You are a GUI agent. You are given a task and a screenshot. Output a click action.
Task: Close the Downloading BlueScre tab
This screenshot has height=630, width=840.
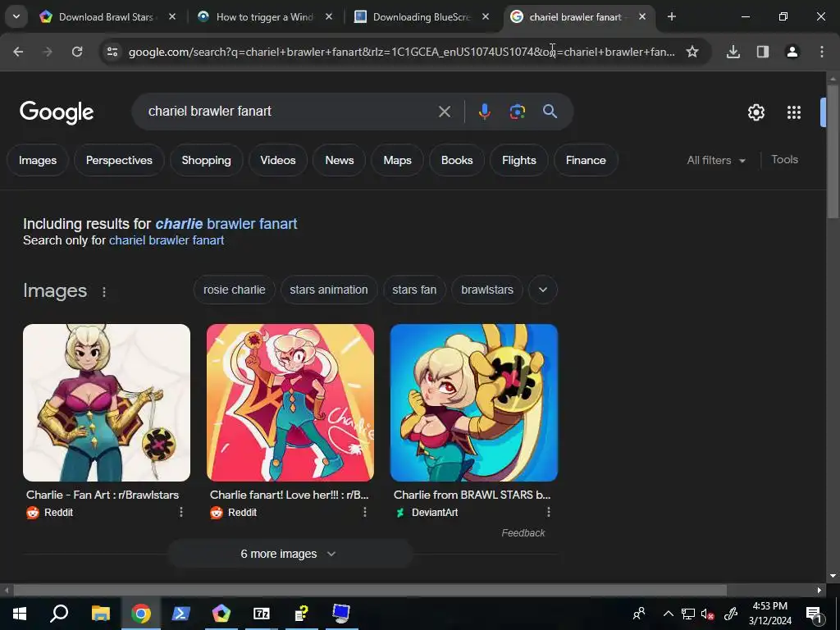tap(486, 17)
